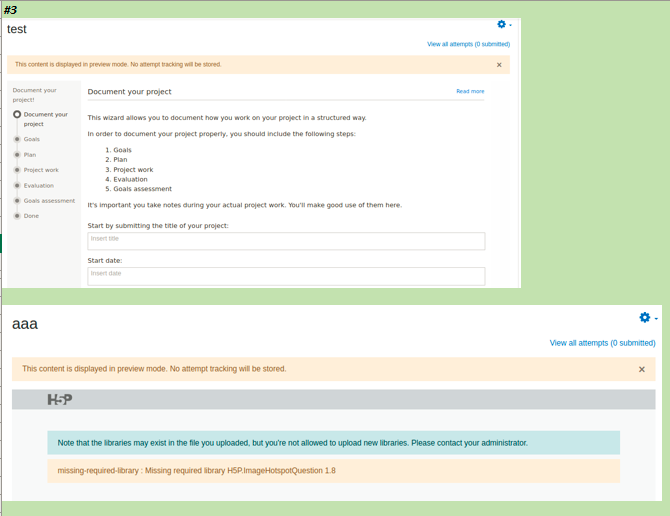This screenshot has width=670, height=516.
Task: Click list item 3. Project work
Action: coord(129,170)
